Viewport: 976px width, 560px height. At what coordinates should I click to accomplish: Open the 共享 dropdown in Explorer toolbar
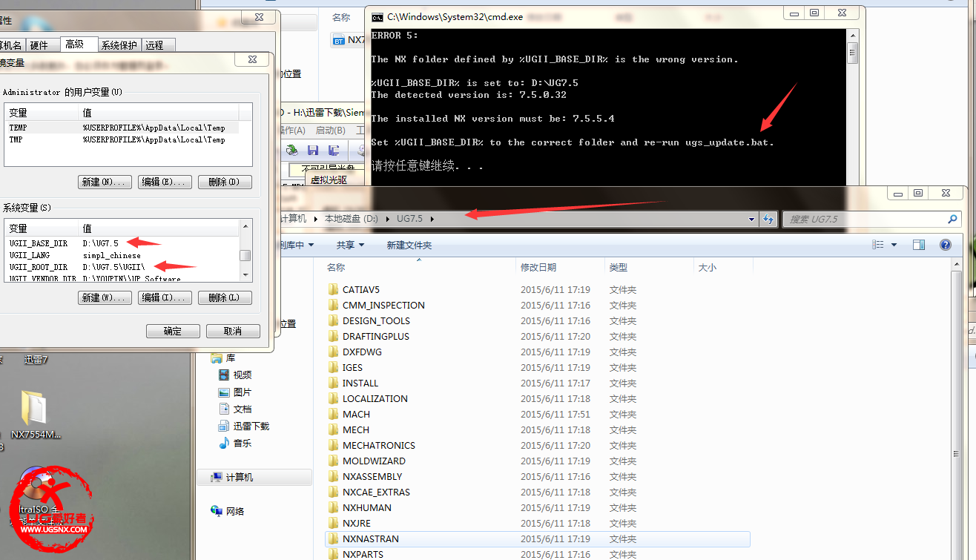click(x=350, y=245)
